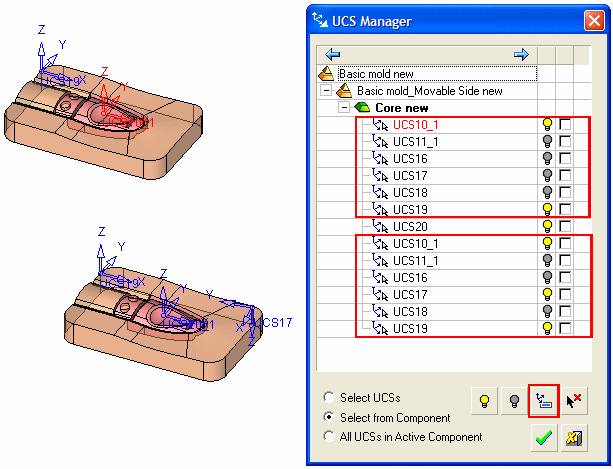Select the UCS16 entry listed above UCS20
The height and width of the screenshot is (469, 613).
point(410,159)
